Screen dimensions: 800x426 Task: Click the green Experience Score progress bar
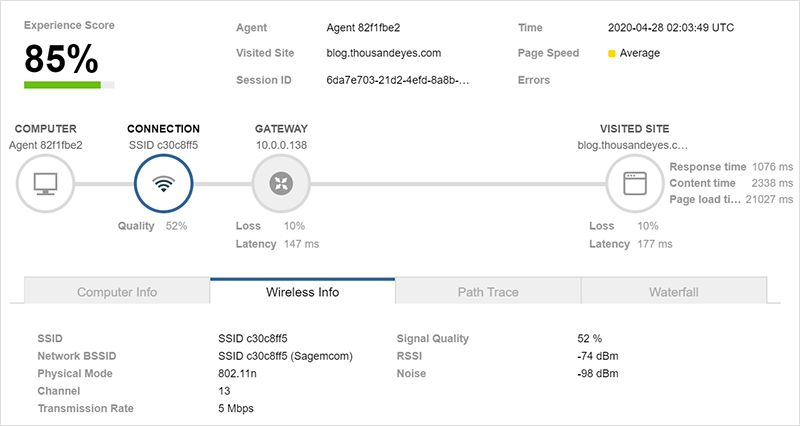click(x=62, y=85)
